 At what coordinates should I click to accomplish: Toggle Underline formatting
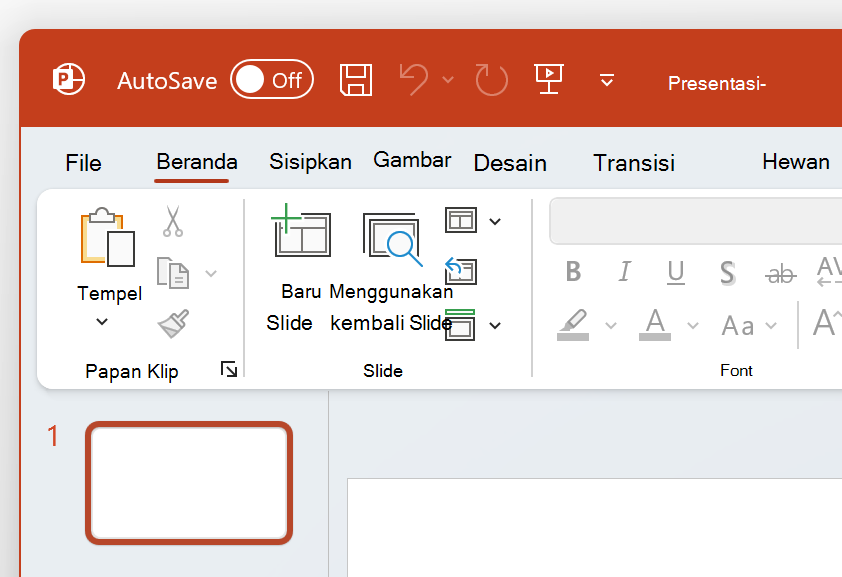pos(676,272)
